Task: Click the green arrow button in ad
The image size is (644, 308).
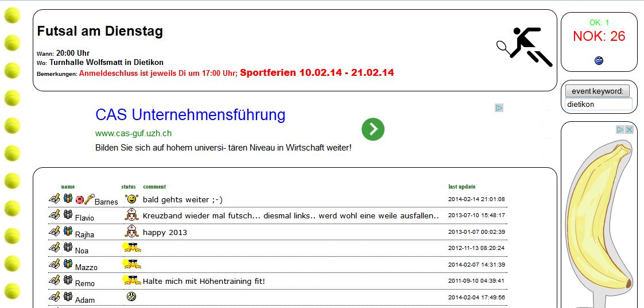Action: [373, 129]
